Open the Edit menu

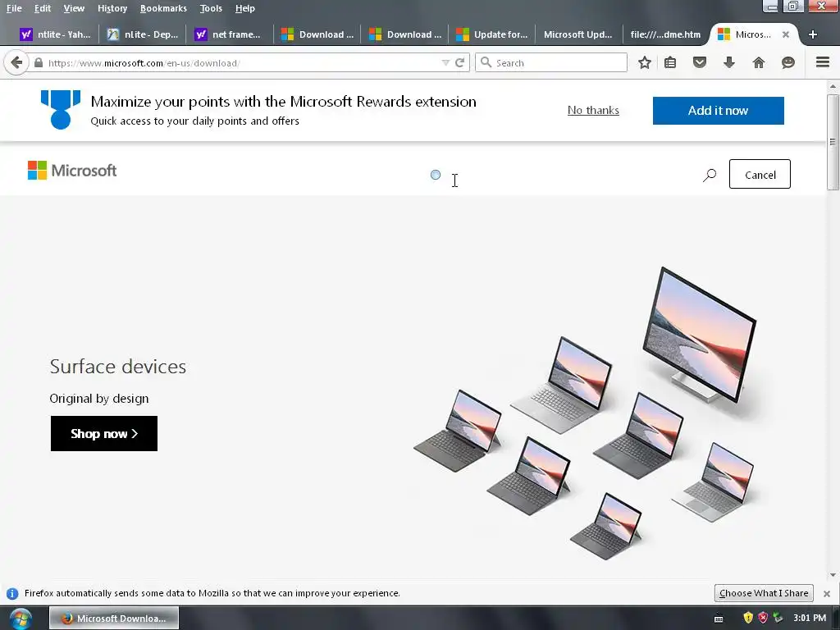(x=43, y=8)
